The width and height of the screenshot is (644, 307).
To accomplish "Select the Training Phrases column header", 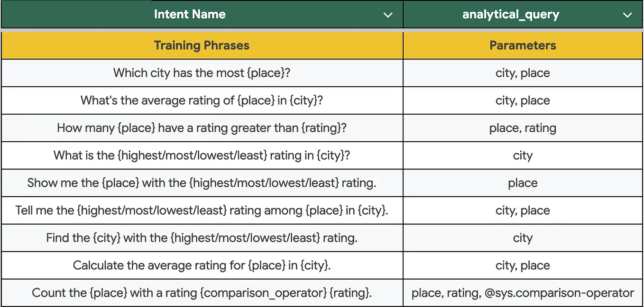I will click(201, 45).
